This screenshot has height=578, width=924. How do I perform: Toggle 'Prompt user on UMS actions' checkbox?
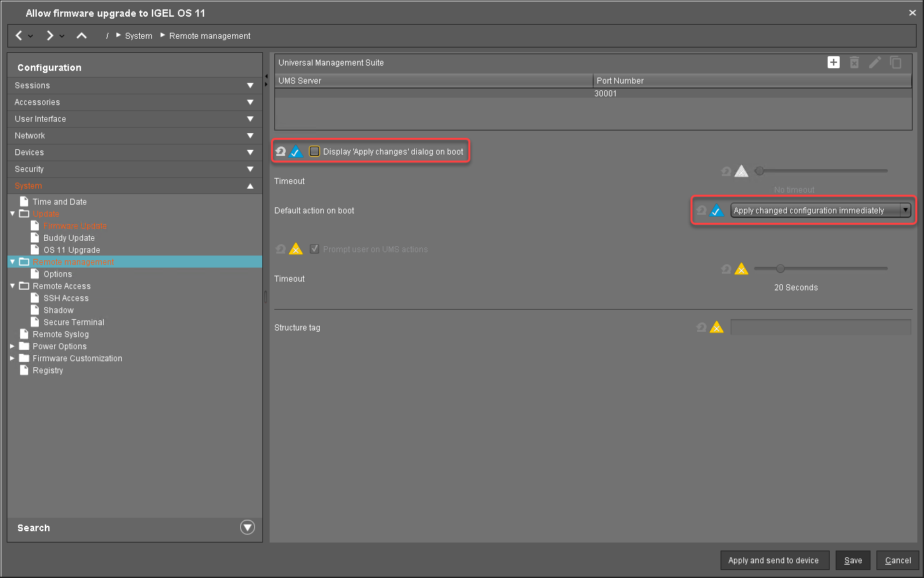click(314, 250)
